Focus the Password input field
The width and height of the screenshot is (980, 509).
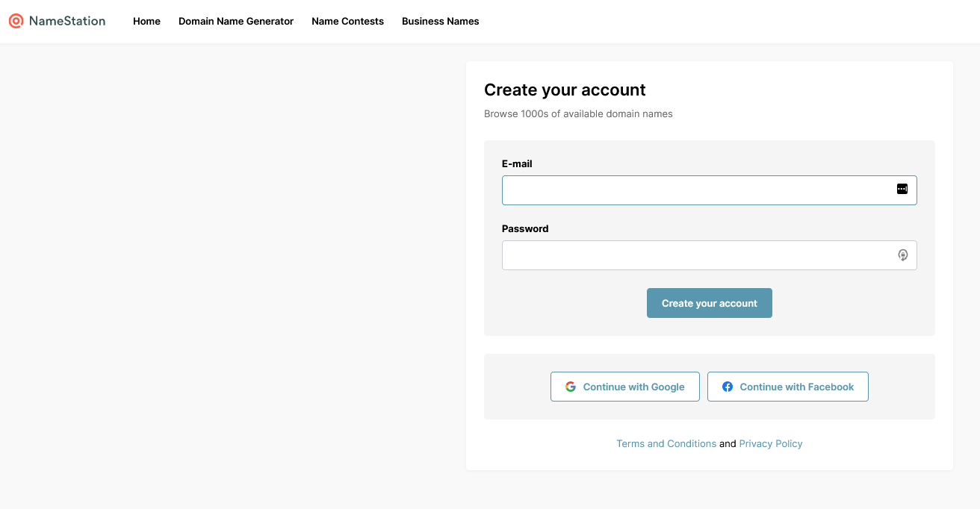(695, 255)
